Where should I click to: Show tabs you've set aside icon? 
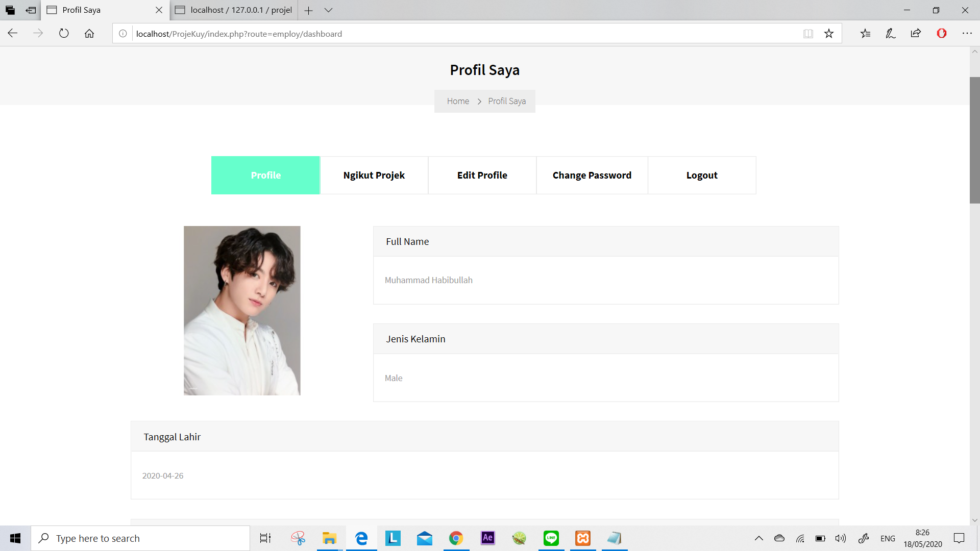coord(10,10)
